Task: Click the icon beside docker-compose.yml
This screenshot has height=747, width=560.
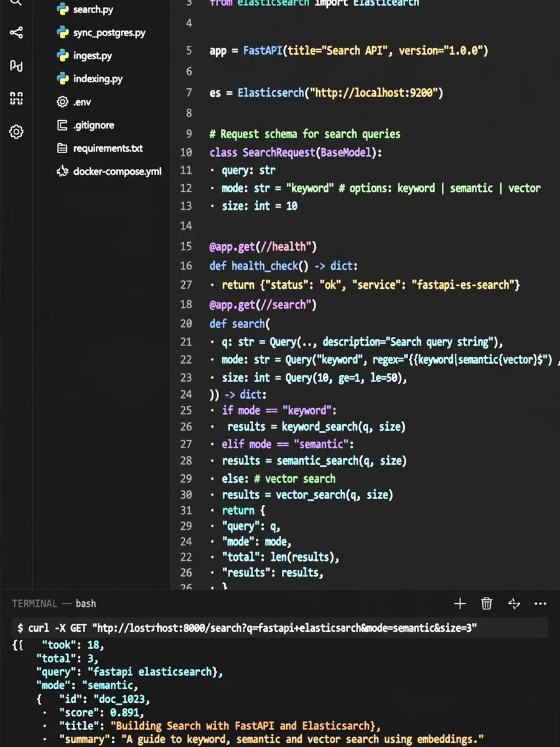Action: pyautogui.click(x=62, y=171)
